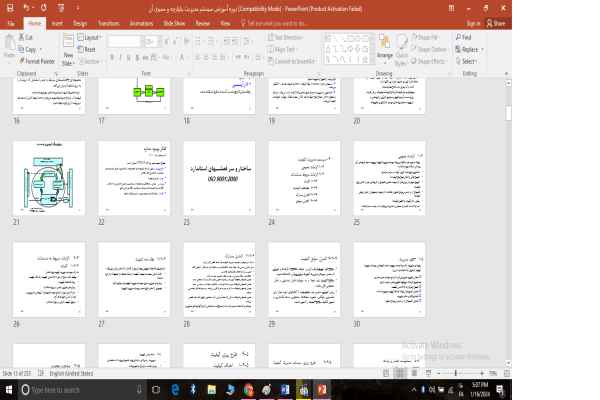Click the Windows Start button
This screenshot has width=600, height=400.
tap(9, 390)
